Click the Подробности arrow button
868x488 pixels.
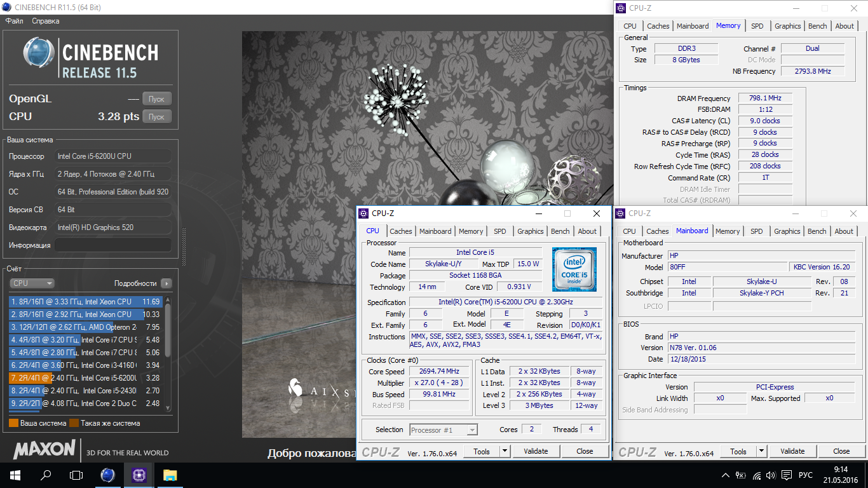[166, 283]
